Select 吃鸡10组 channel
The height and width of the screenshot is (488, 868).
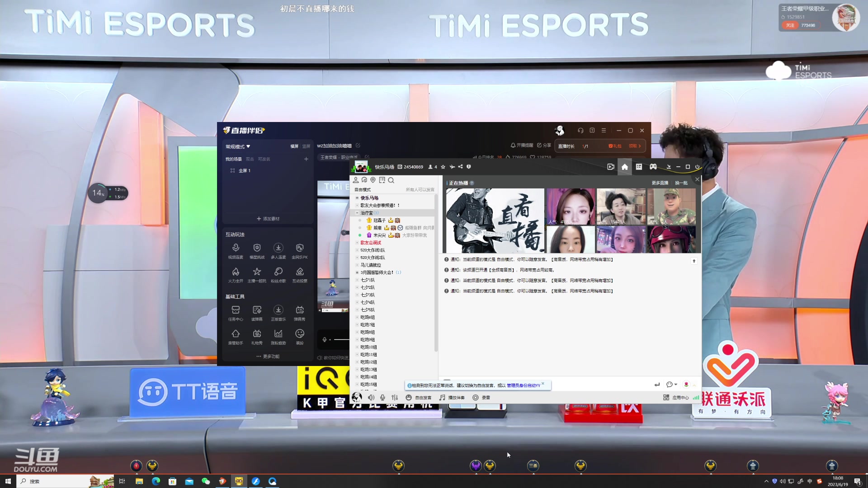click(x=369, y=347)
